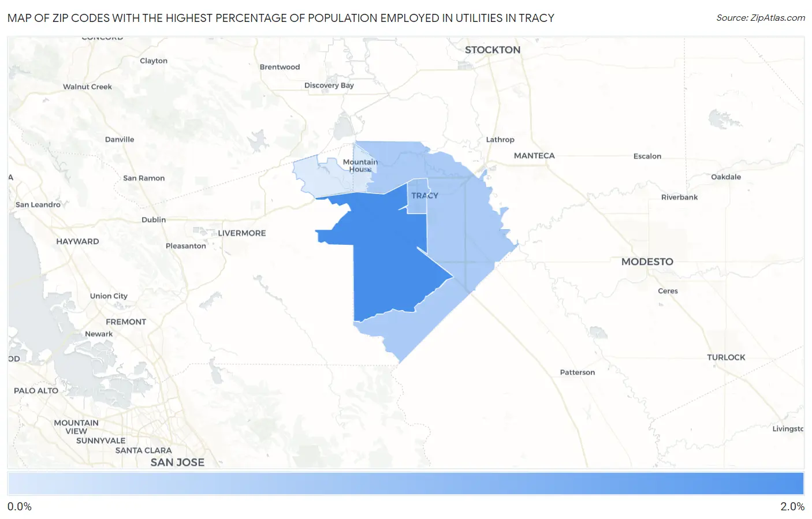Click the 0.0% legend minimum value
Viewport: 812px width, 519px height.
(20, 507)
